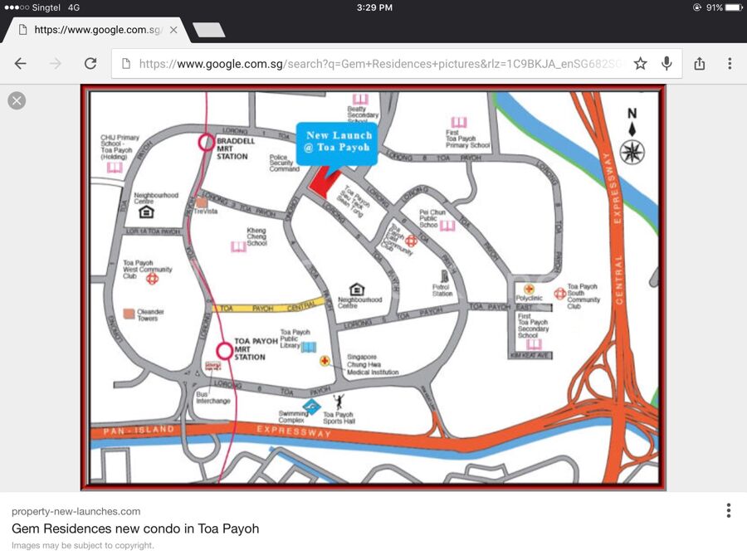Image resolution: width=747 pixels, height=560 pixels.
Task: Tap the battery indicator in status bar
Action: click(733, 7)
